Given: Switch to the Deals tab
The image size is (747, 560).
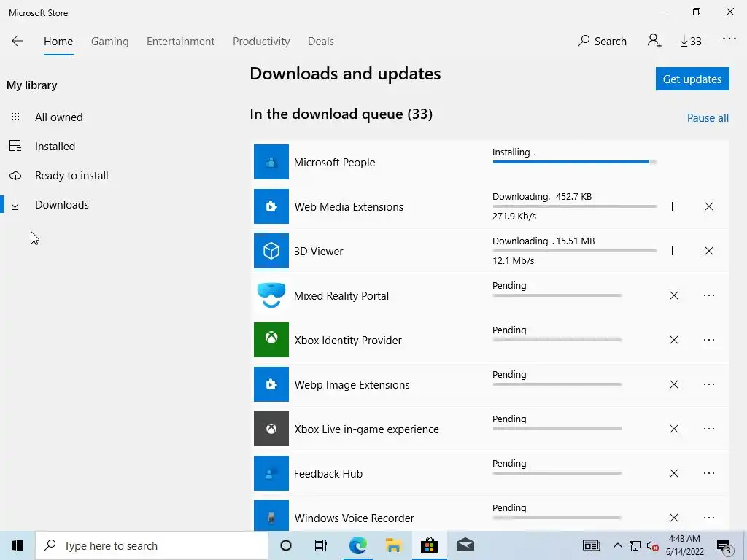Looking at the screenshot, I should (x=321, y=42).
